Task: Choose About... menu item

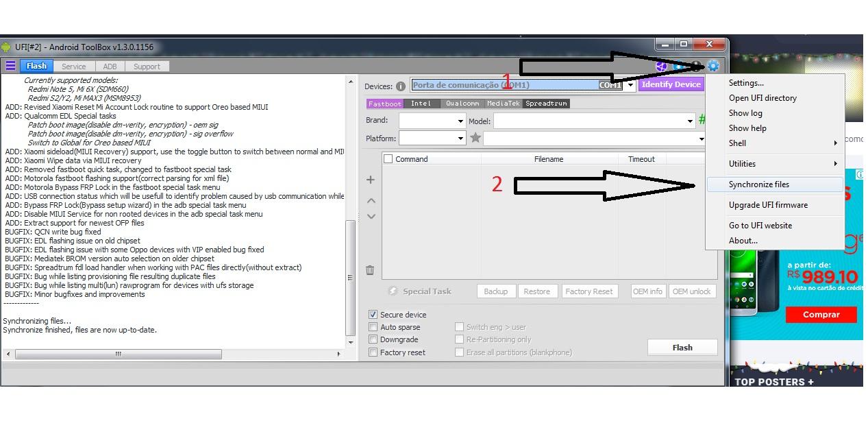Action: tap(775, 241)
